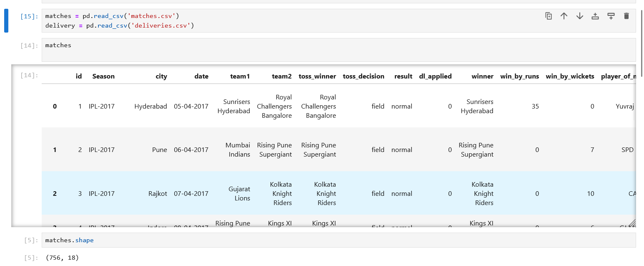Insert a new cell above

(595, 16)
